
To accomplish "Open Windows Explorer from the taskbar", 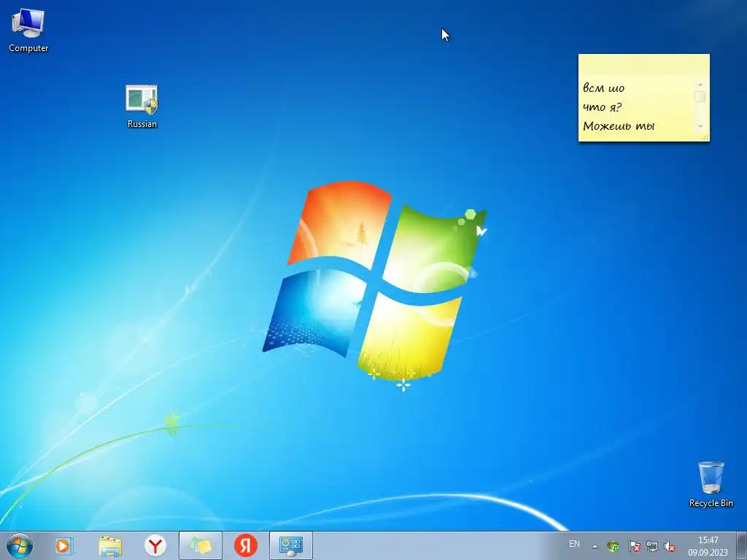I will point(110,545).
